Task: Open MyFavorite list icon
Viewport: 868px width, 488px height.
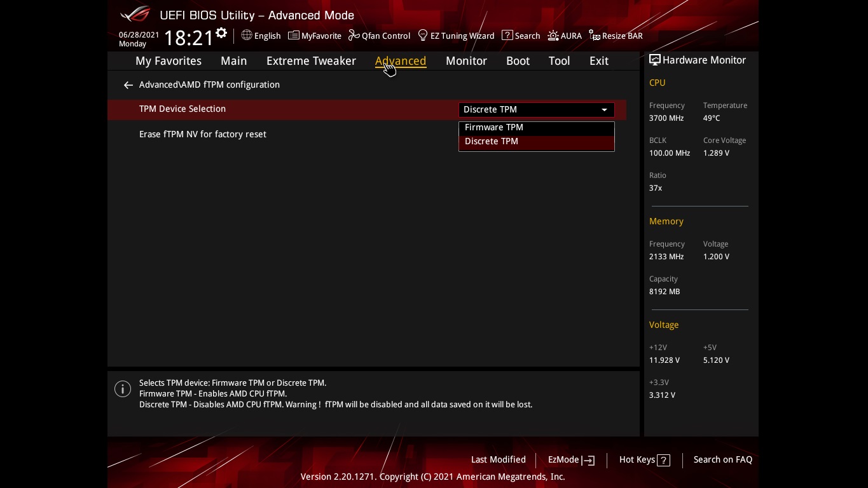Action: [x=294, y=36]
